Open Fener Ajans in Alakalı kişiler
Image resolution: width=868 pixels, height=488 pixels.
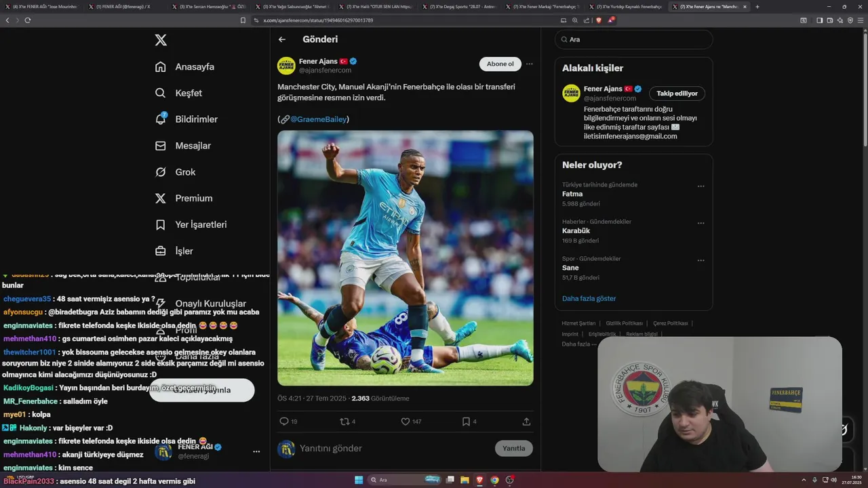603,89
